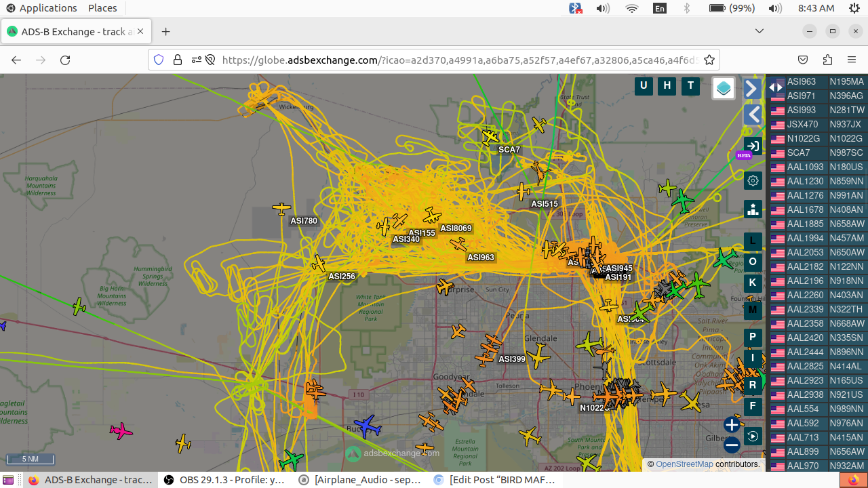Open the map layers selector
This screenshot has width=868, height=488.
click(x=724, y=88)
